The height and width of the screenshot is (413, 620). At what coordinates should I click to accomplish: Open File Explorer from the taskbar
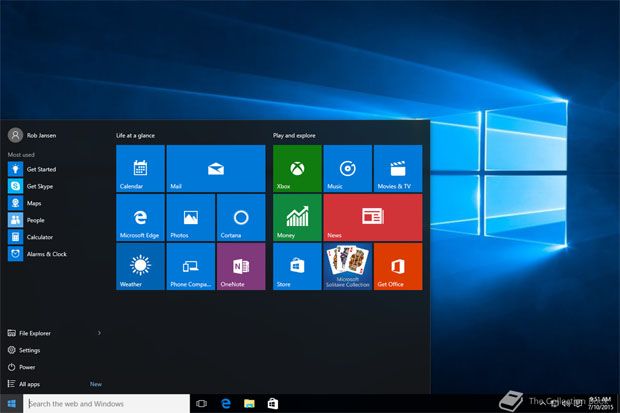[x=250, y=404]
